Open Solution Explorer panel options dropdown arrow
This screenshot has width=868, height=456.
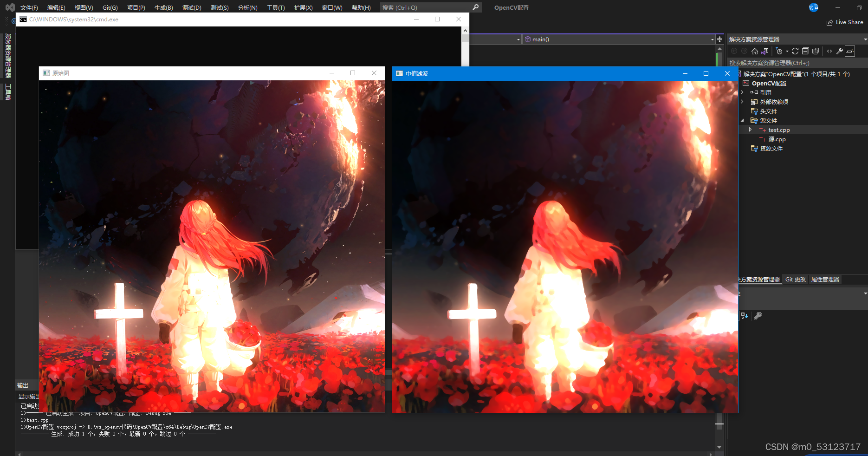[x=865, y=39]
